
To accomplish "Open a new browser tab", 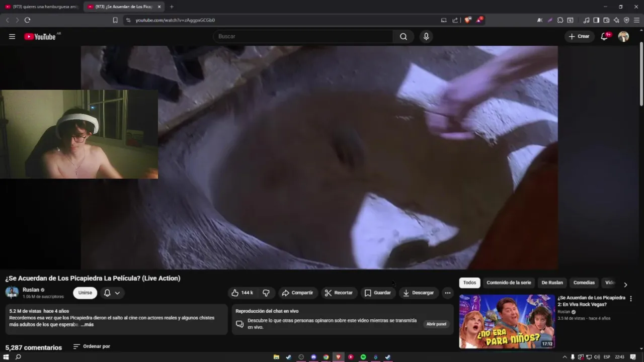I will tap(172, 7).
